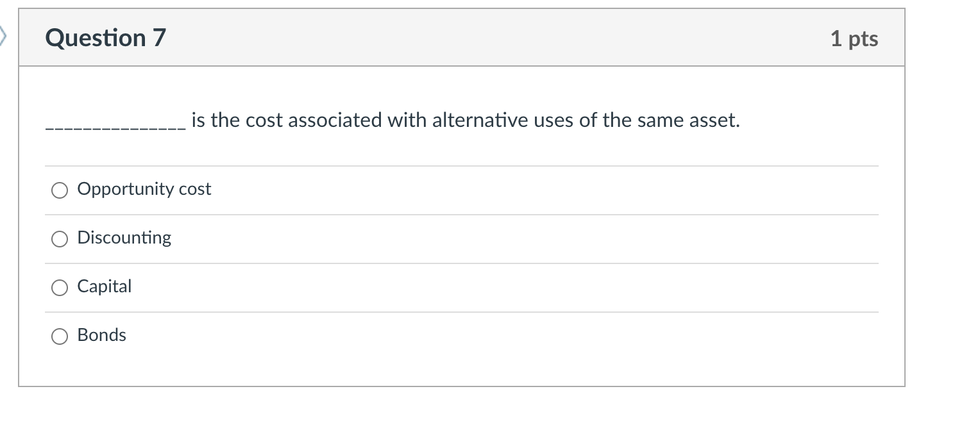Choose the Discounting radio button

click(x=60, y=238)
